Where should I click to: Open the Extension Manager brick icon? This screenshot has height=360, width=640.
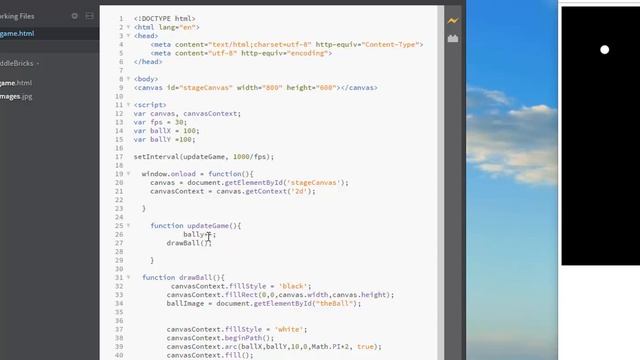tap(453, 39)
